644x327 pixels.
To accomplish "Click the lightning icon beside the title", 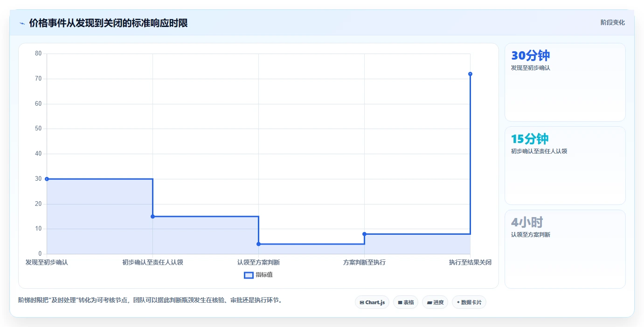I will pyautogui.click(x=22, y=23).
